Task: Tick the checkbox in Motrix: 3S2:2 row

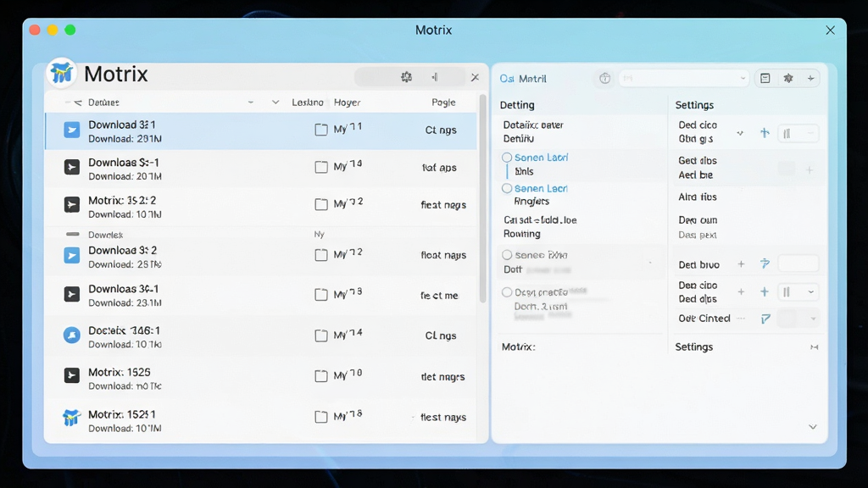Action: click(321, 204)
